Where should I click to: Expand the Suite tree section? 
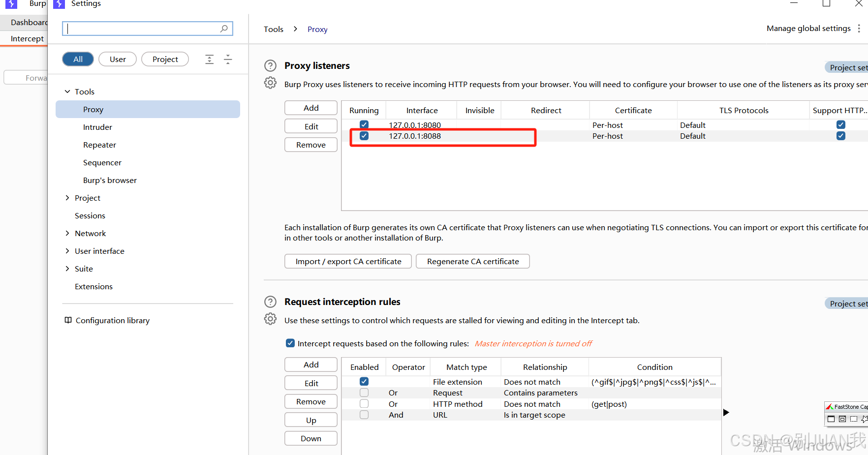(67, 269)
